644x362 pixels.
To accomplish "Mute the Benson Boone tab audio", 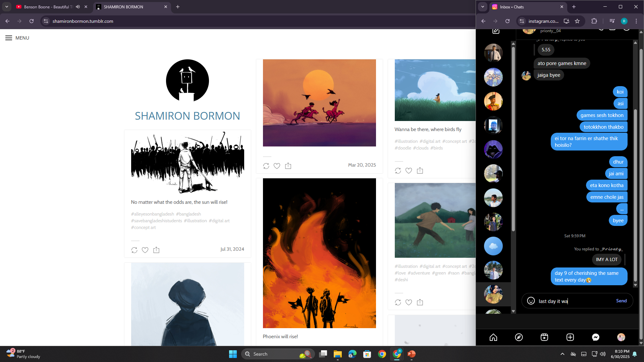I will click(x=78, y=7).
